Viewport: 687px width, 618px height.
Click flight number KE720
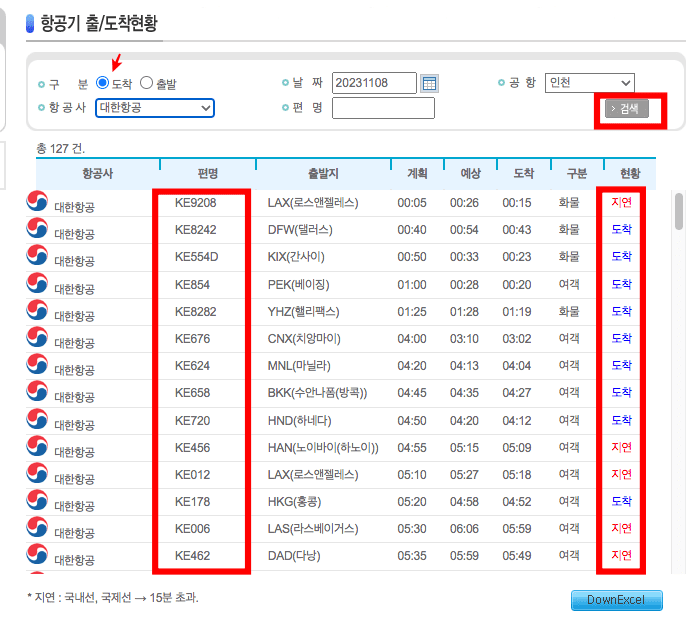[192, 421]
